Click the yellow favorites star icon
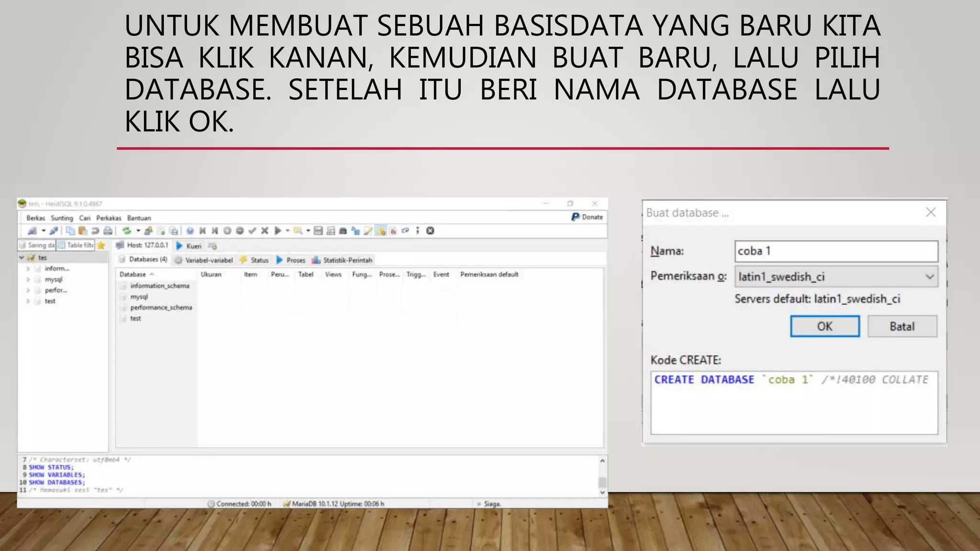Screen dimensions: 980x551 [101, 245]
